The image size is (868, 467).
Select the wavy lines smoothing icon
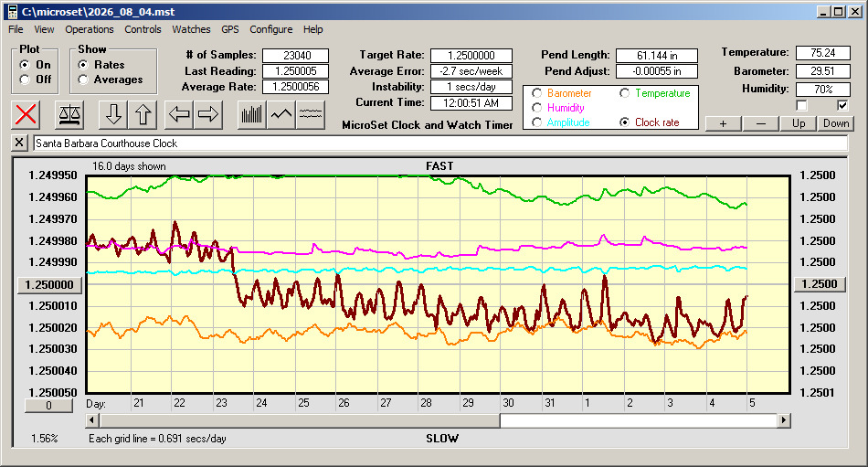311,114
